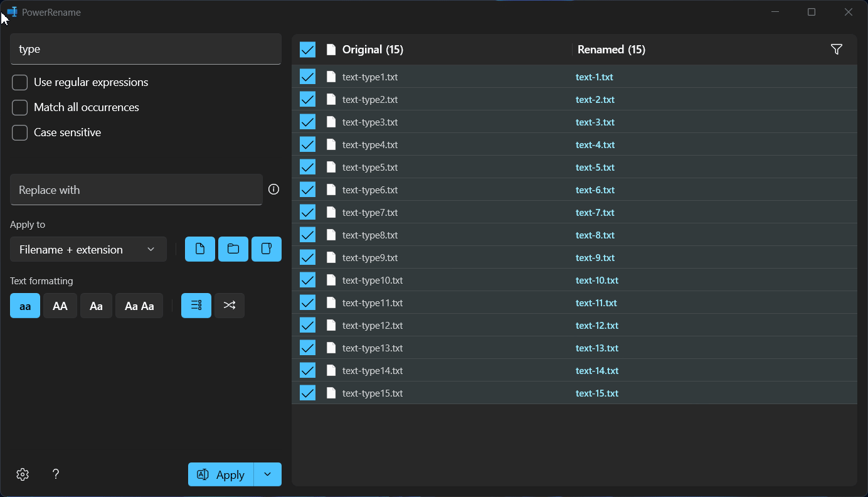Open help question mark icon
The image size is (868, 497).
(x=56, y=474)
